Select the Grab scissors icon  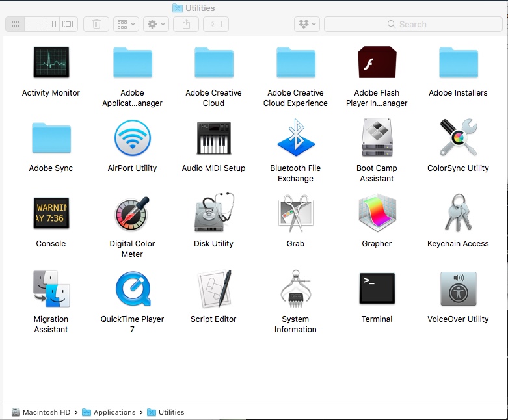(296, 213)
